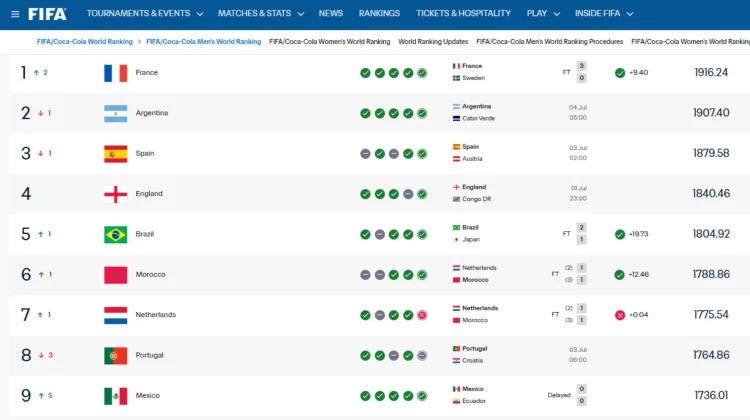Click England's points total 1840.46

711,194
